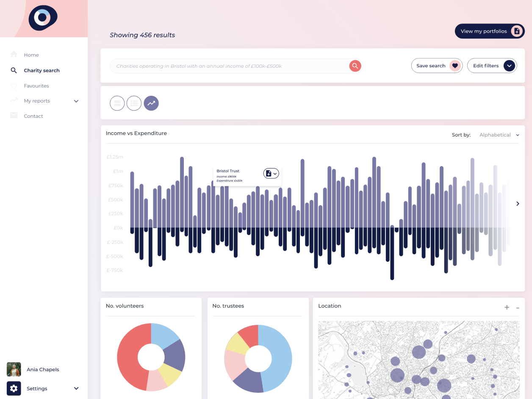Click the add-to-portfolio icon in Bristol Trust tooltip
The width and height of the screenshot is (532, 399).
(x=268, y=173)
